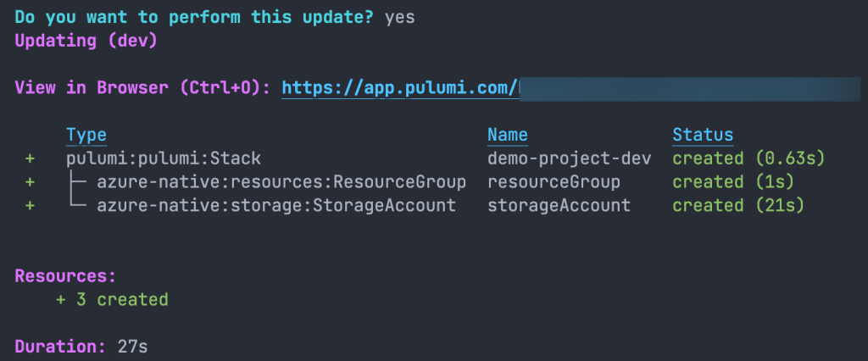Click the created (21s) status
The image size is (868, 361).
tap(738, 205)
